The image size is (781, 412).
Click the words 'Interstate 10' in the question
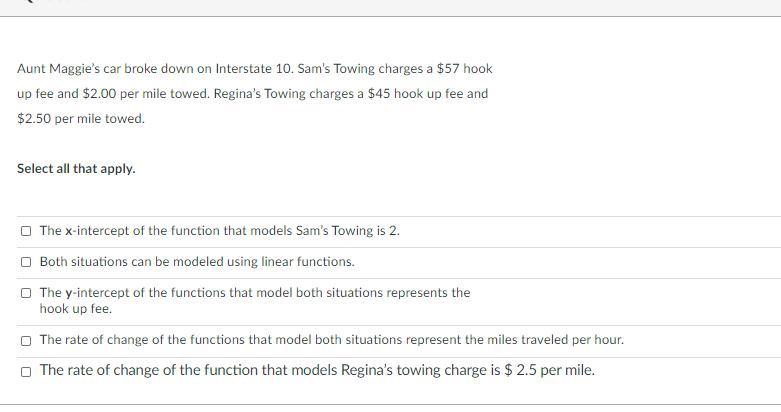(254, 69)
